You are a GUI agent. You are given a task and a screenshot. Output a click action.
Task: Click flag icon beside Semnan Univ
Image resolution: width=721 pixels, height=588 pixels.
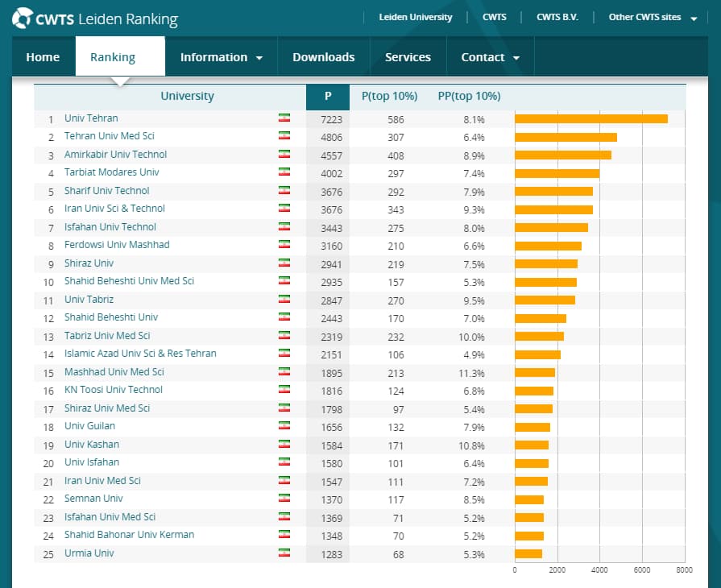coord(284,498)
